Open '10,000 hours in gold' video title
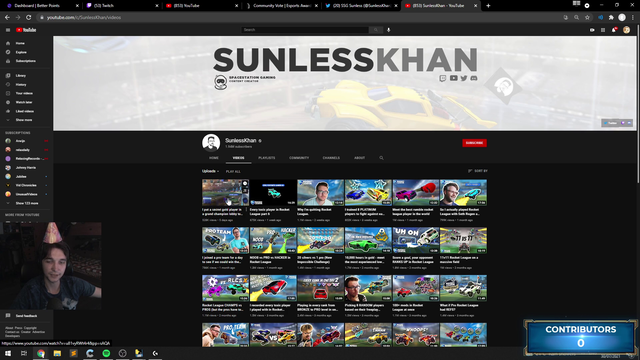640x360 pixels. [364, 260]
